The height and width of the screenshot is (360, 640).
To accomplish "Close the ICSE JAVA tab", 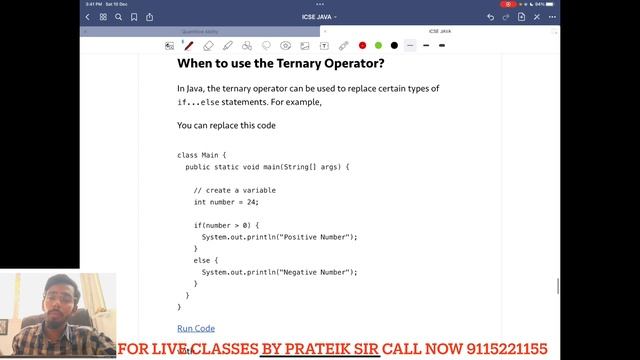I will coord(325,31).
